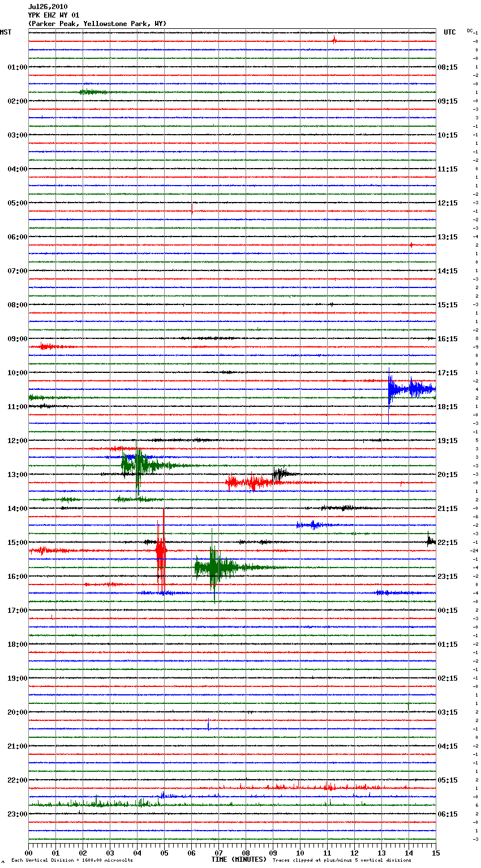
Task: Select the station code YPK EHZ WY 01
Action: (54, 15)
